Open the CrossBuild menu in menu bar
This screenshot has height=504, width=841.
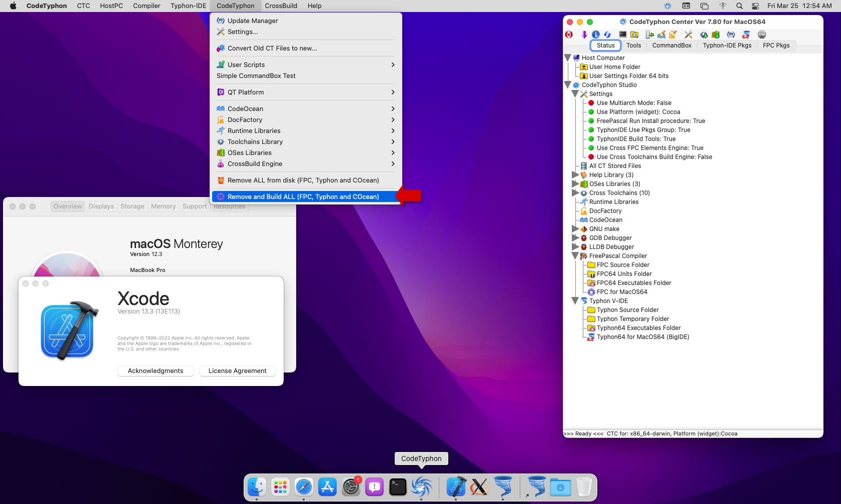(x=281, y=6)
